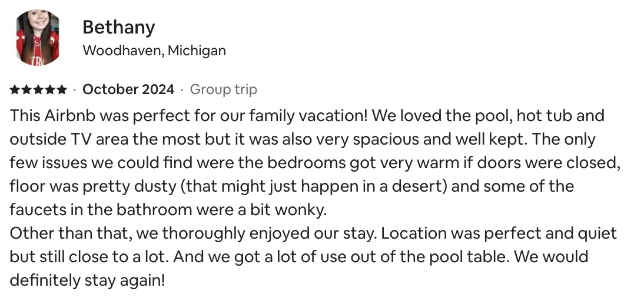Click the first star in the rating

(15, 89)
